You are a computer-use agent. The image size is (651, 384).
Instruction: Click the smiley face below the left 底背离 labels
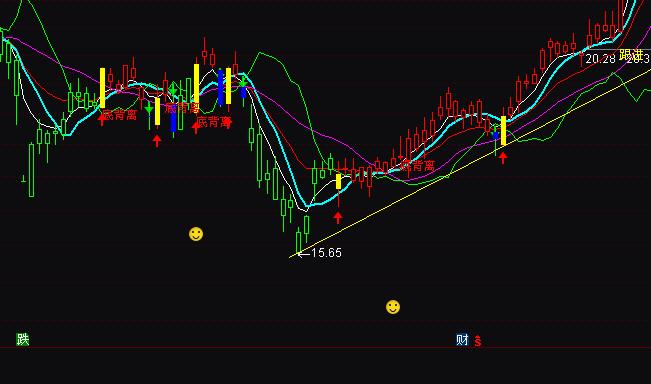(196, 234)
